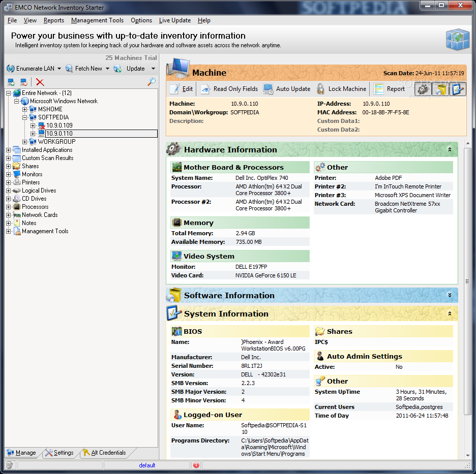Toggle the checklist System section button
This screenshot has width=476, height=474.
coord(458,89)
